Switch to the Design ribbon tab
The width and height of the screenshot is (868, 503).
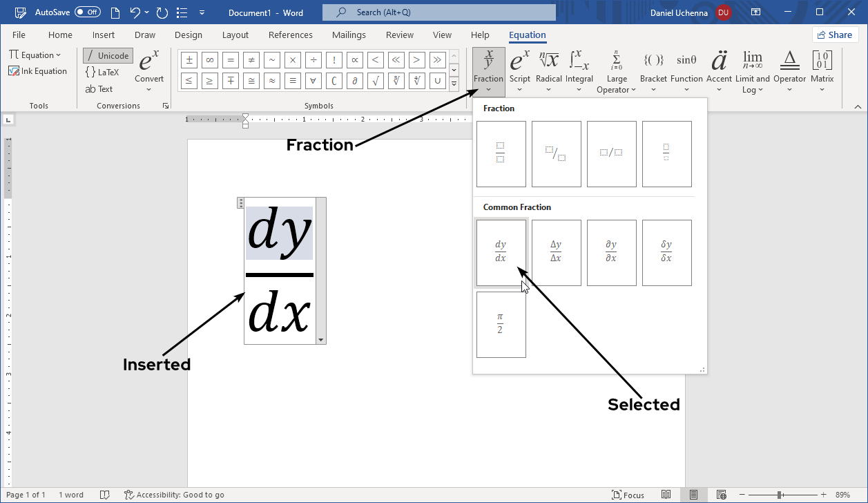(x=189, y=35)
